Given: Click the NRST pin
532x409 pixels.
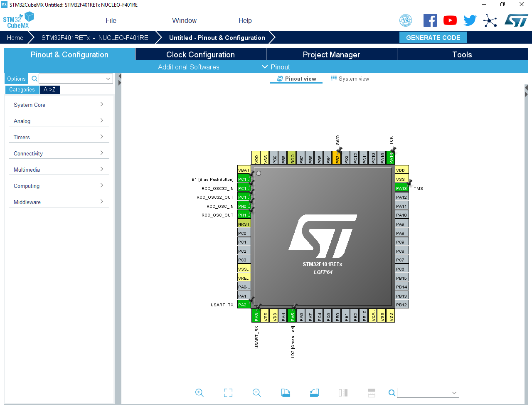Looking at the screenshot, I should (244, 224).
